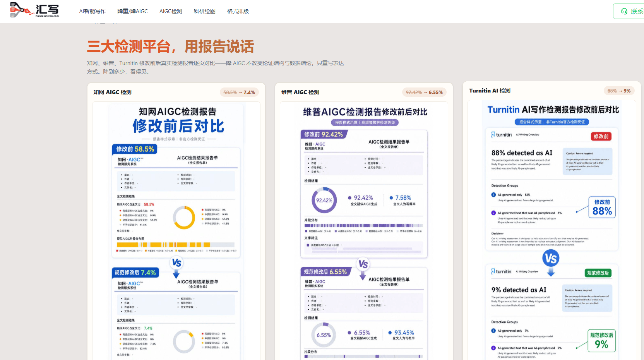
Task: Open the 科研绘图 nav item
Action: click(x=205, y=11)
